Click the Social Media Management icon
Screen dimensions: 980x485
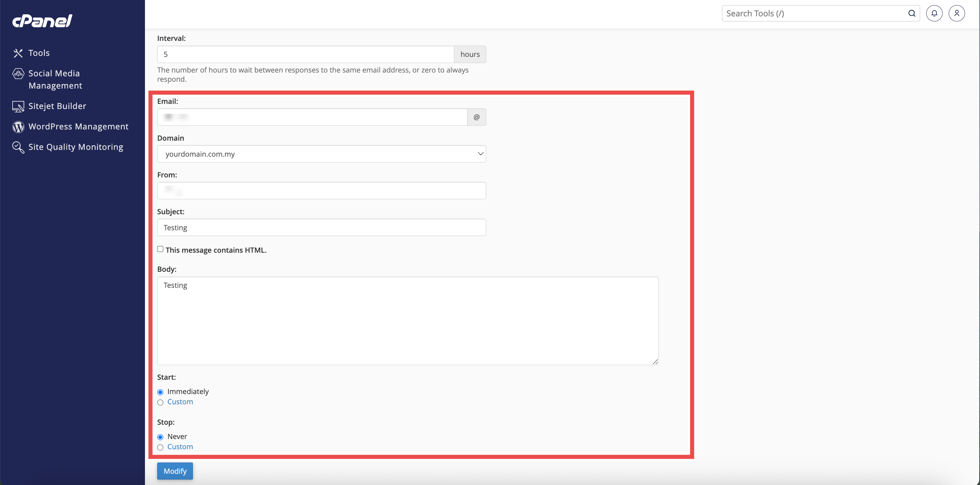pyautogui.click(x=18, y=74)
